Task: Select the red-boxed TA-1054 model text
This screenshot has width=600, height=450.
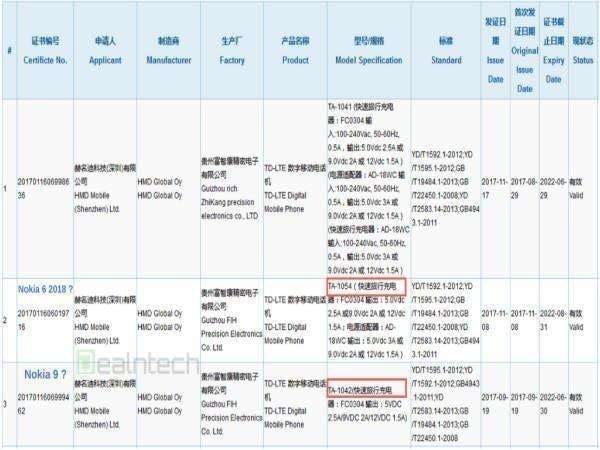Action: click(365, 286)
